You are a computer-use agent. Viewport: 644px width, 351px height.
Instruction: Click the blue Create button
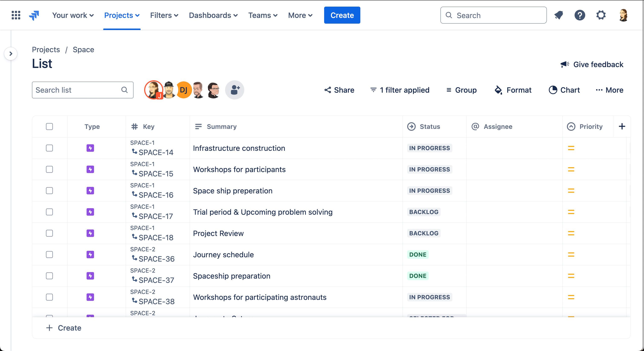pos(342,15)
